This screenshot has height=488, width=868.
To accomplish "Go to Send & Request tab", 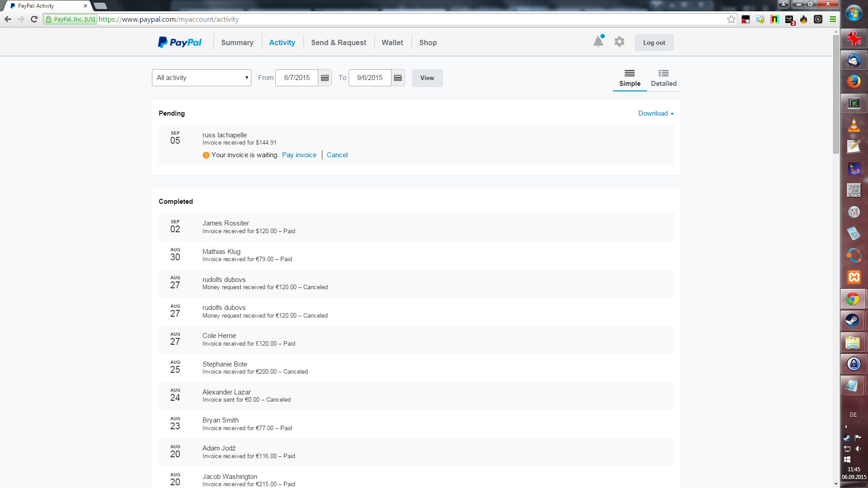I will point(339,42).
